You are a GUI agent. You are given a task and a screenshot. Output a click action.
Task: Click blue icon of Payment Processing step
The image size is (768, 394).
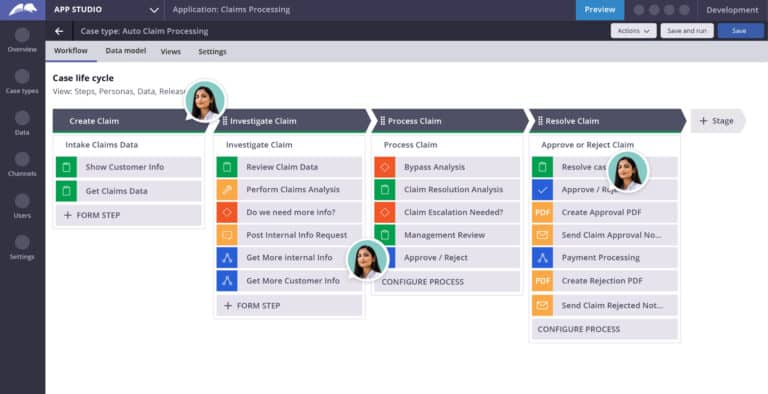(x=542, y=258)
